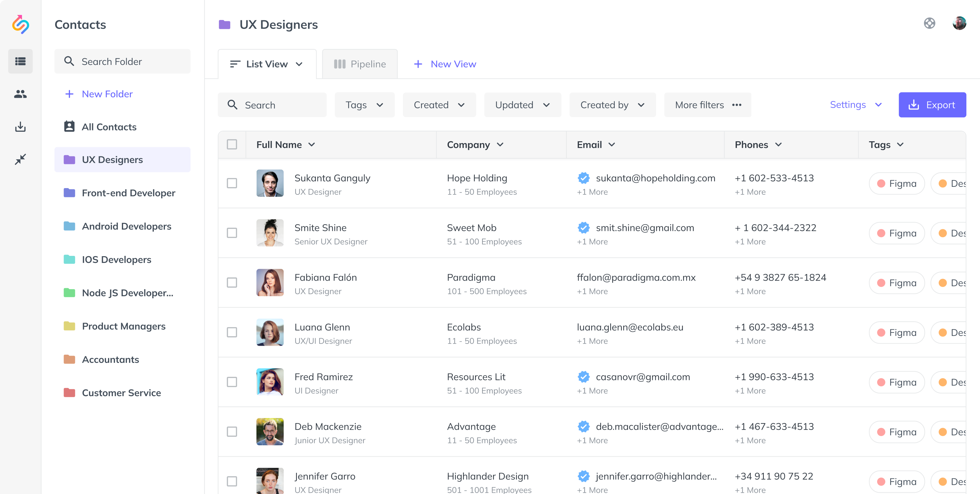Image resolution: width=980 pixels, height=494 pixels.
Task: Switch to the Pipeline tab
Action: pos(360,64)
